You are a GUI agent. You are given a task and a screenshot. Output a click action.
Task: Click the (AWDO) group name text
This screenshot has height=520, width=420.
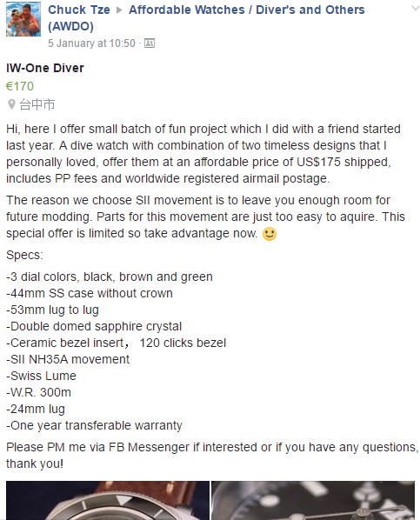[70, 26]
